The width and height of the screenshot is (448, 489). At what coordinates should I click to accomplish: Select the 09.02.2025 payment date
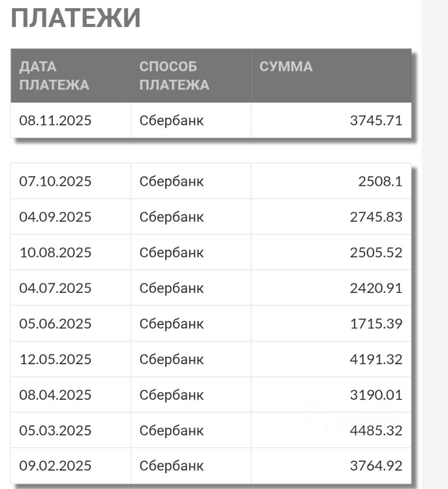(55, 466)
